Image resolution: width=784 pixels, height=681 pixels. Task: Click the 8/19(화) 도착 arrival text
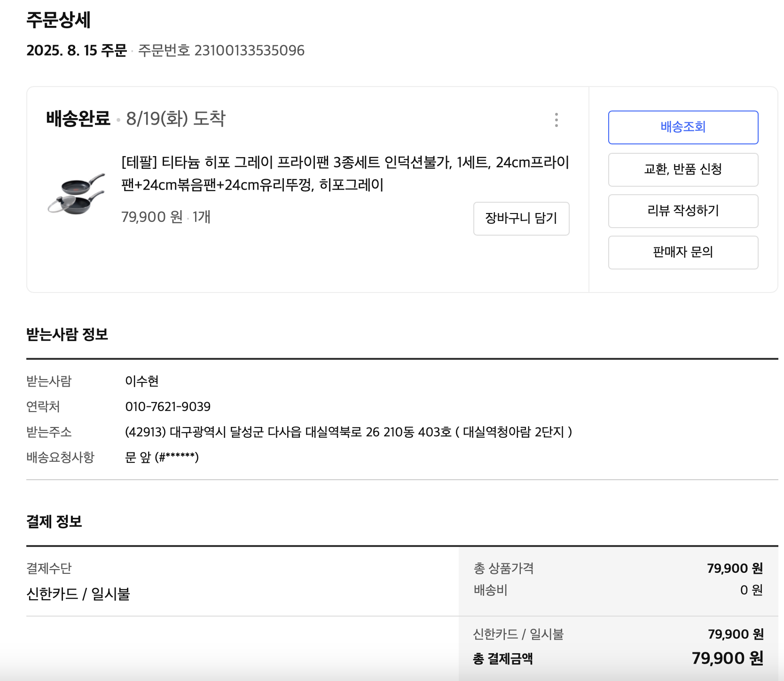[x=176, y=119]
